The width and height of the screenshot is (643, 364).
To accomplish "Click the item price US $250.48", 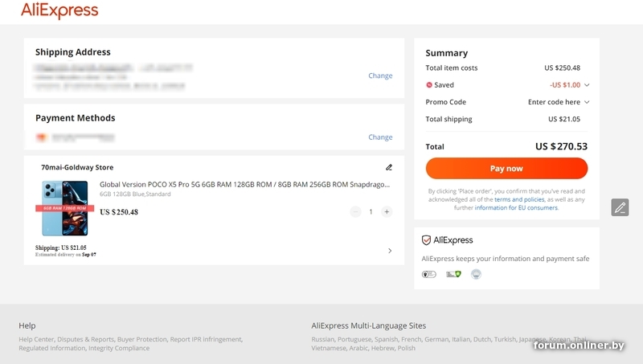I will pos(119,212).
